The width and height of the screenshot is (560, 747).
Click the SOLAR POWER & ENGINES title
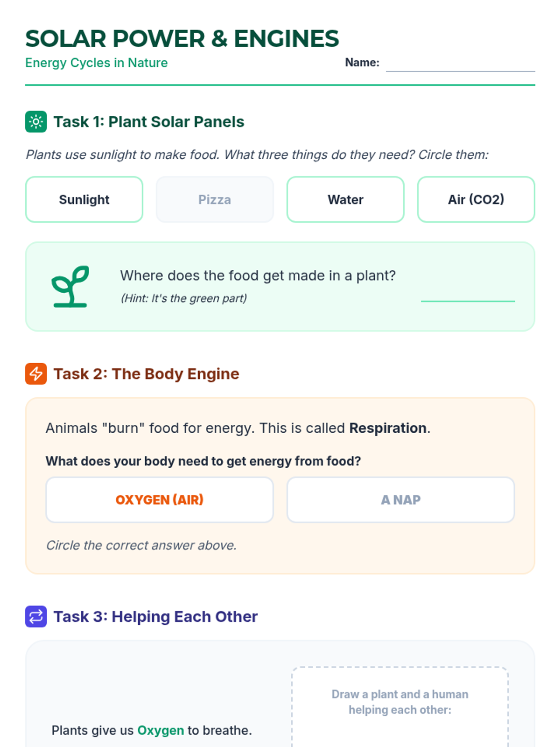pos(182,39)
